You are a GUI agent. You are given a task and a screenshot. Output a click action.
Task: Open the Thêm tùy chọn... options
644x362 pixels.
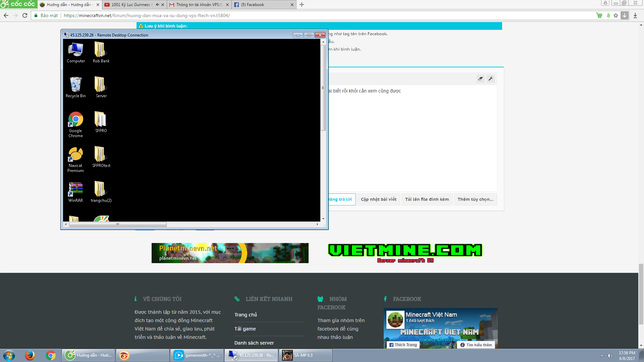point(475,199)
